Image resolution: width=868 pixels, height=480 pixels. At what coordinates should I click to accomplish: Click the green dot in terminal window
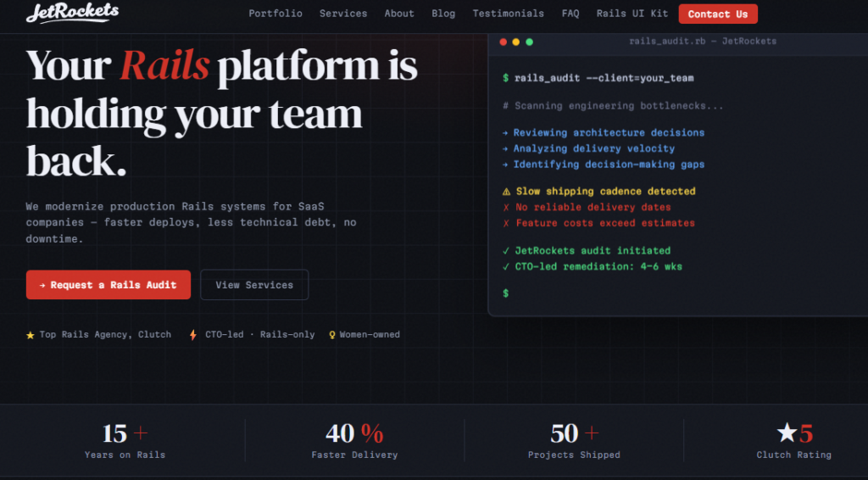[x=529, y=42]
